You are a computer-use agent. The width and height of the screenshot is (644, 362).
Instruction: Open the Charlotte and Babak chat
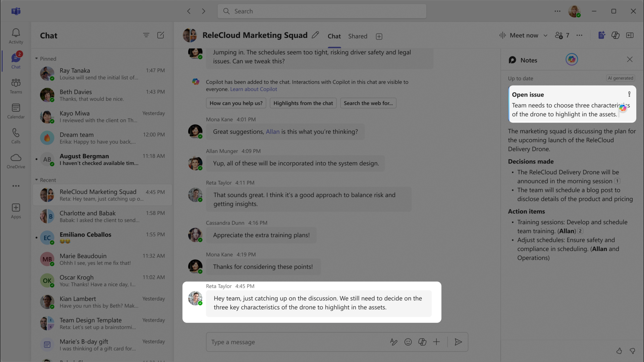coord(102,217)
